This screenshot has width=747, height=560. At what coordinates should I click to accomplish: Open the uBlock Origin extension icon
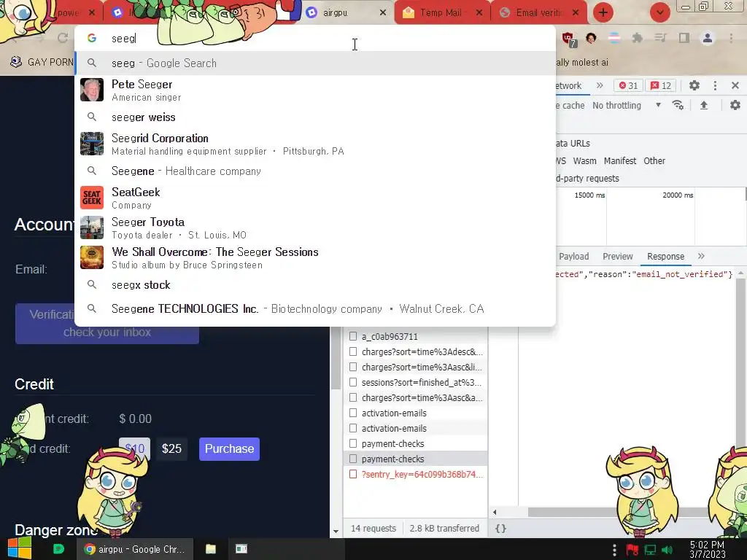(569, 39)
